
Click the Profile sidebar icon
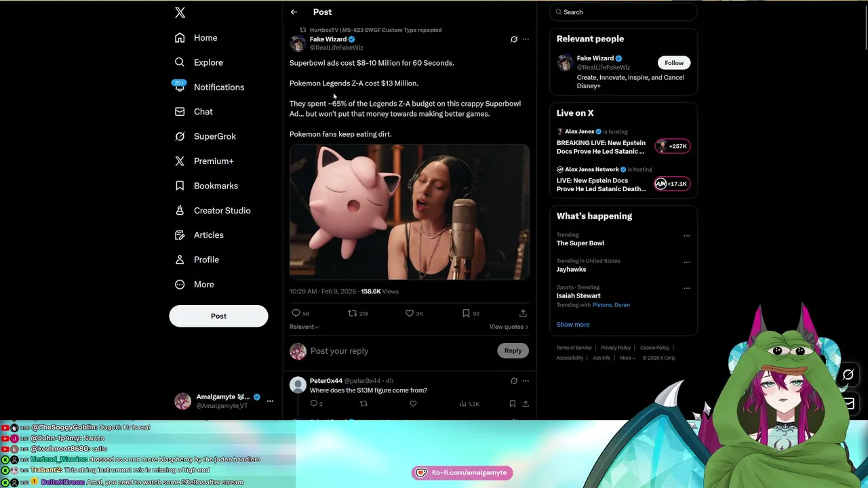coord(180,260)
